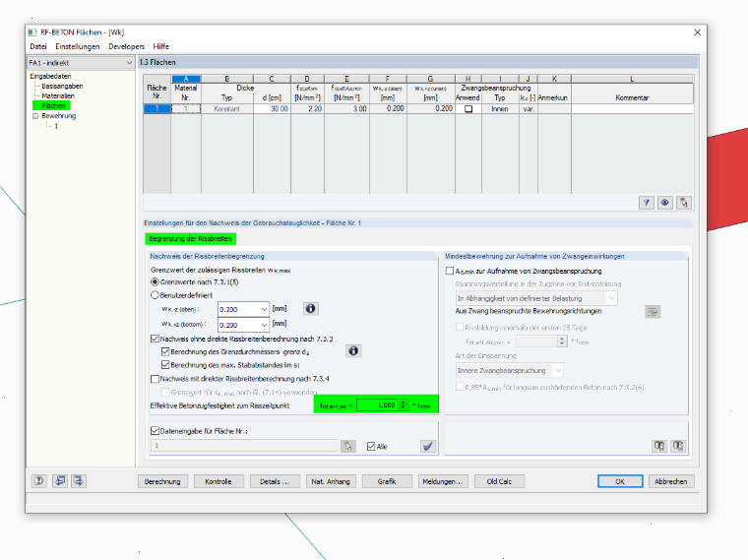Go to next table with forward arrow icon
748x560 pixels.
point(79,481)
